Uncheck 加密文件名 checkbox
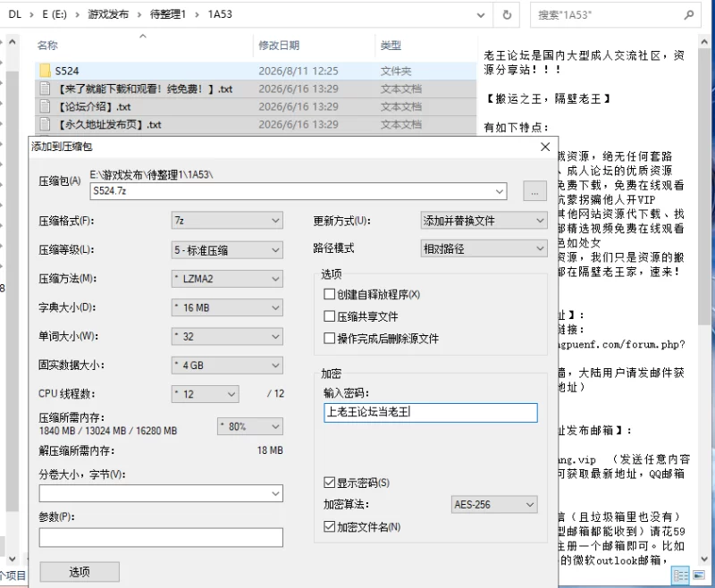The width and height of the screenshot is (715, 588). (x=329, y=526)
